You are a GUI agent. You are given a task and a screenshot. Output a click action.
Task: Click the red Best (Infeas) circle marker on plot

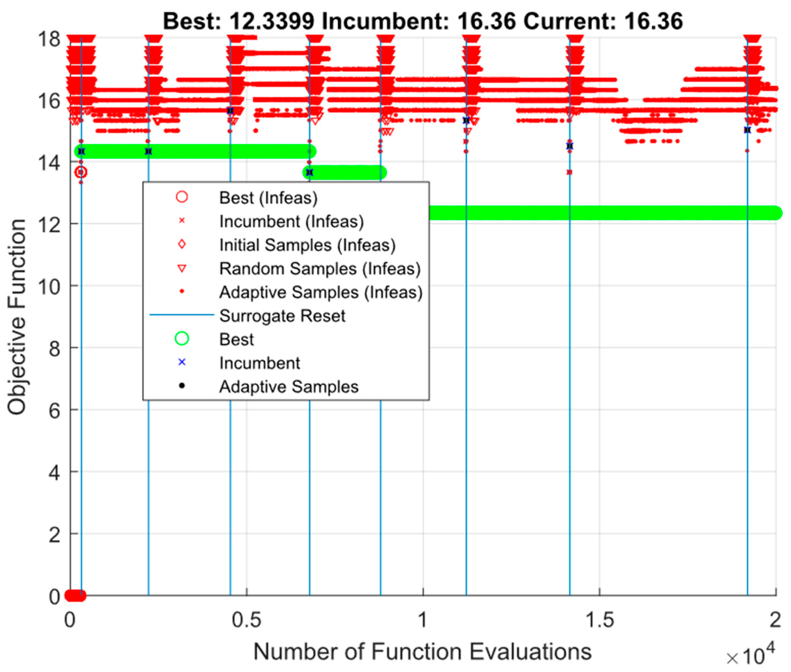(x=81, y=172)
